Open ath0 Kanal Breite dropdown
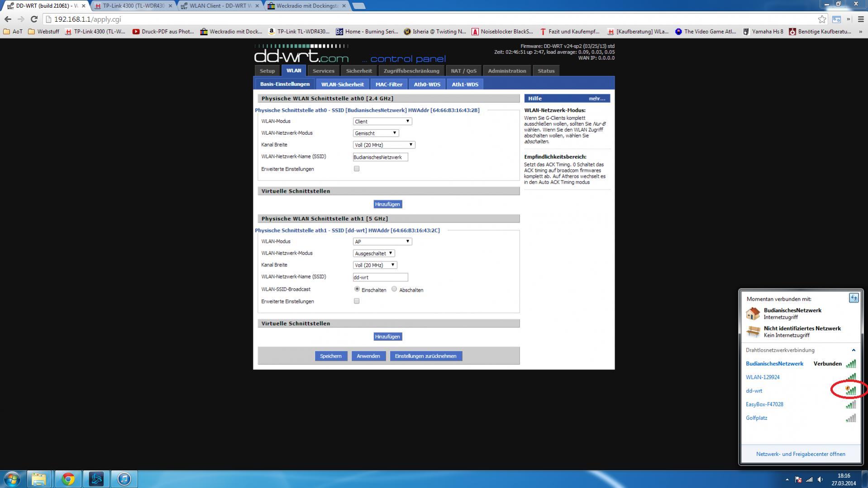 tap(384, 145)
